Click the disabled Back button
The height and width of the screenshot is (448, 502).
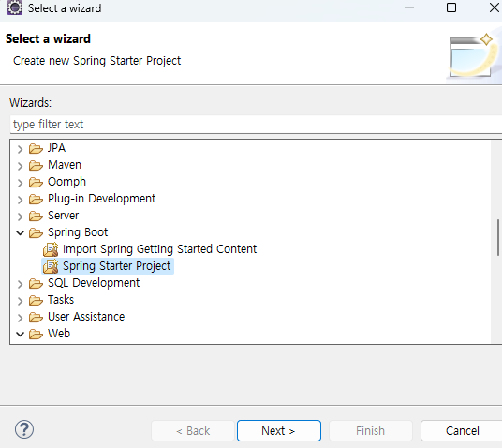tap(193, 431)
